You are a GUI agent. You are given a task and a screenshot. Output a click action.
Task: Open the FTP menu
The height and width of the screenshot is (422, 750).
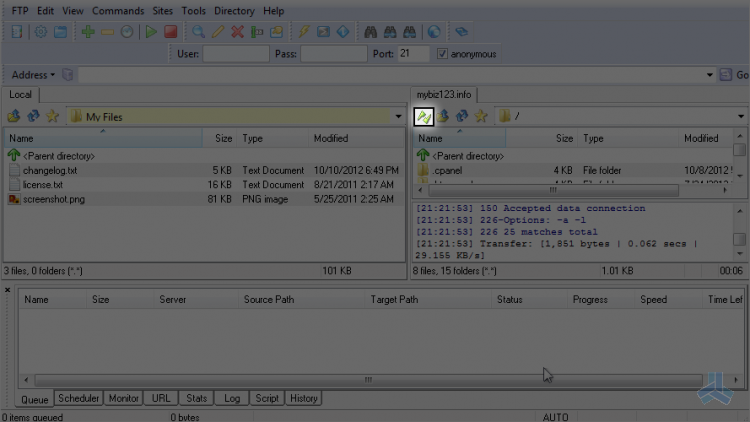20,11
